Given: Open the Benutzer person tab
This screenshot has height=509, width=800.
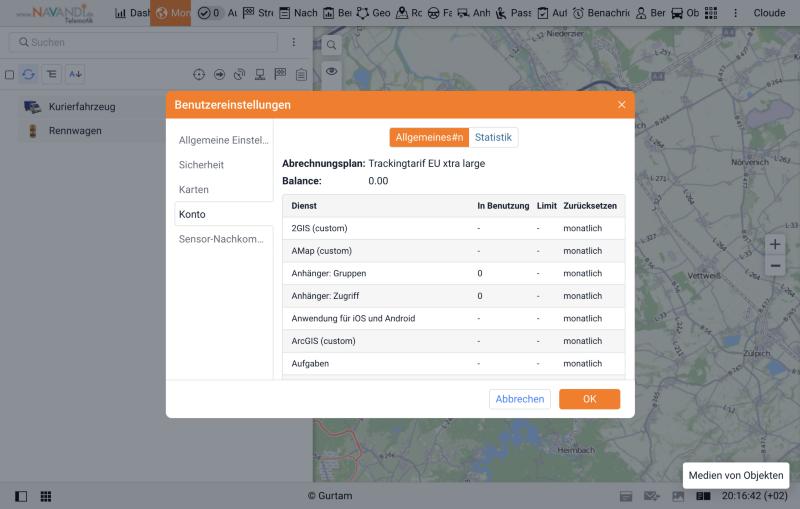Looking at the screenshot, I should pyautogui.click(x=651, y=13).
